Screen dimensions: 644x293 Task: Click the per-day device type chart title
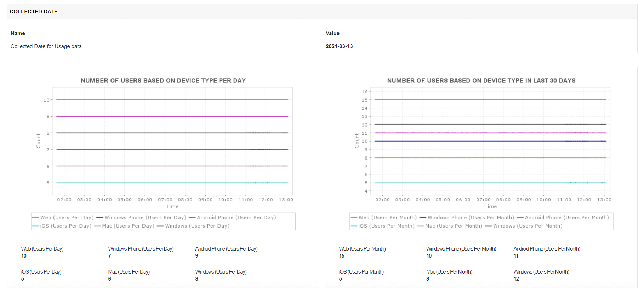click(163, 81)
